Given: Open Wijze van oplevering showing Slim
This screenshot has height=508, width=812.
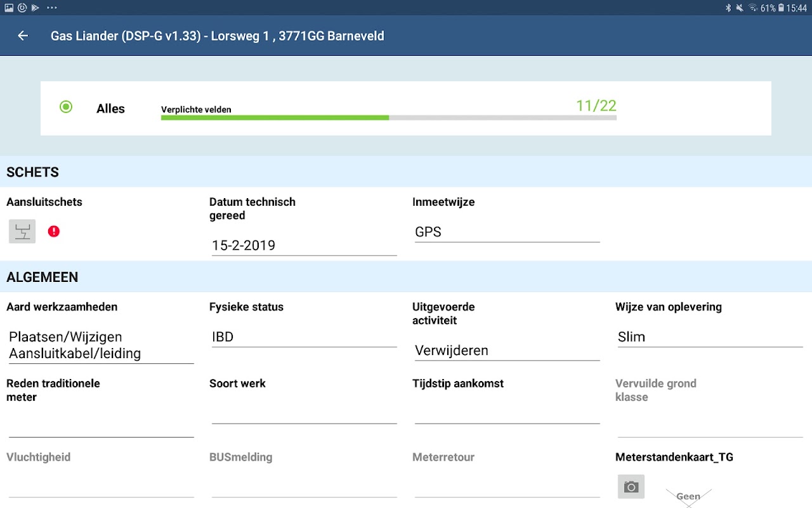Looking at the screenshot, I should (710, 337).
